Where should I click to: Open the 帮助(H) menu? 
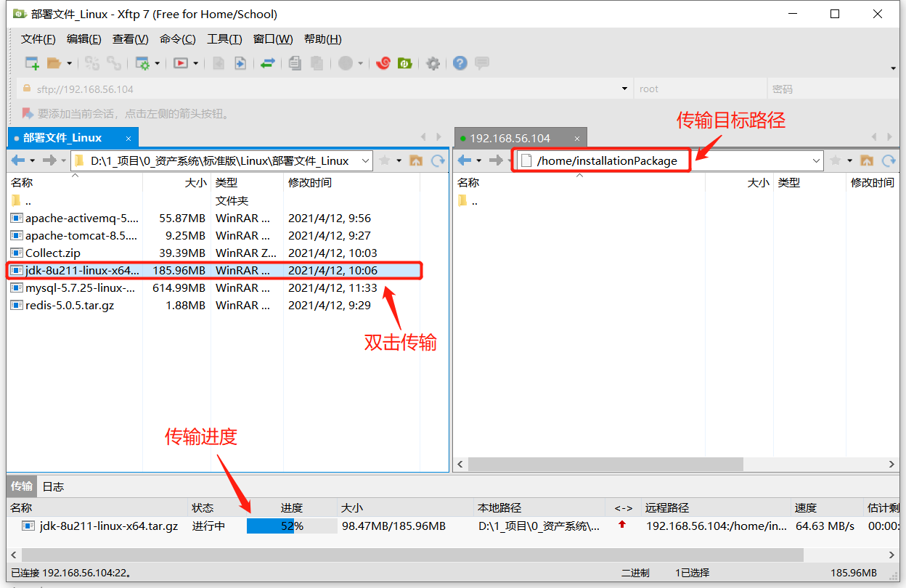pyautogui.click(x=323, y=39)
